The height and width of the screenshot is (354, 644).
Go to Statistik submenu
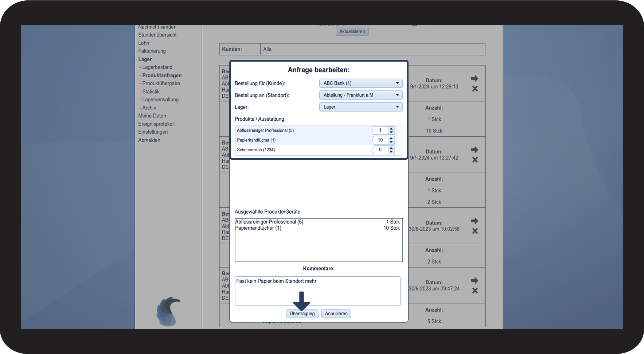(x=151, y=92)
